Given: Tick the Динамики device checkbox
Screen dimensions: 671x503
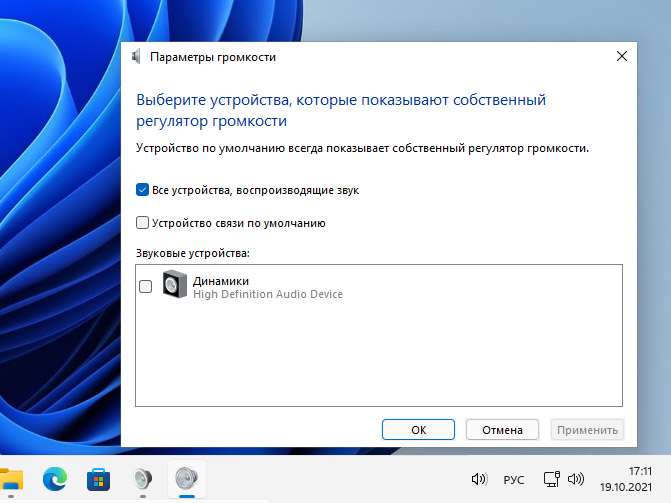Looking at the screenshot, I should [x=145, y=286].
